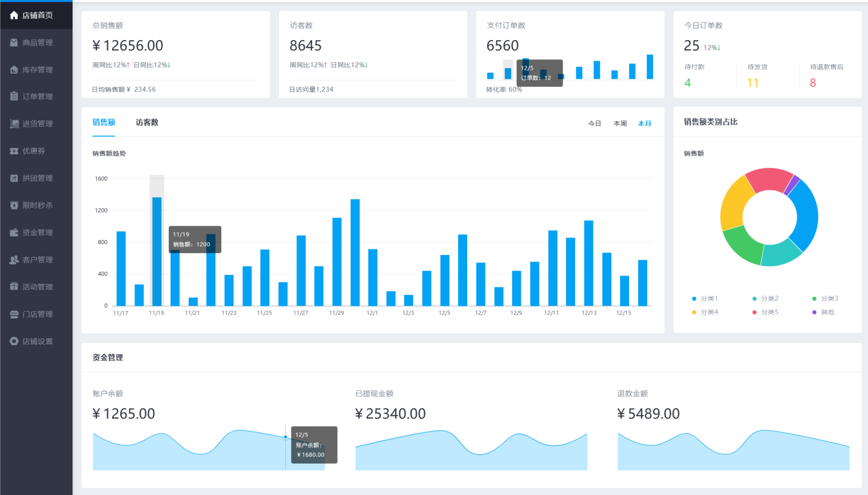This screenshot has width=868, height=495.
Task: Open 商品管理 via its sidebar icon
Action: coord(14,42)
